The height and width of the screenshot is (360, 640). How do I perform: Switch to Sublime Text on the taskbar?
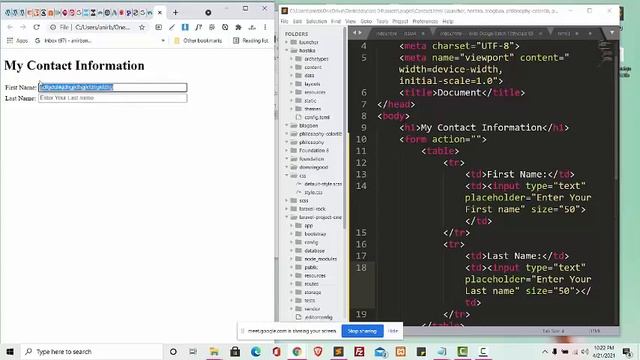(x=338, y=351)
